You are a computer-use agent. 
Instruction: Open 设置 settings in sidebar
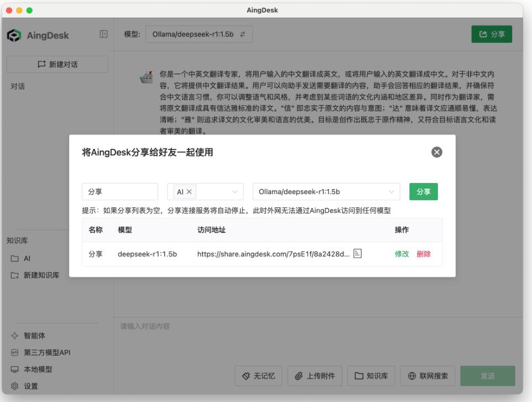coord(30,386)
